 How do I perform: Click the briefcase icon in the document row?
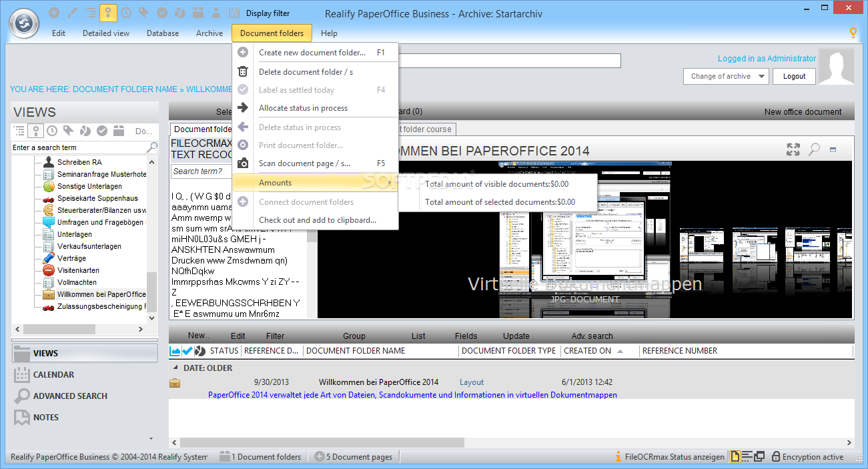tap(175, 382)
